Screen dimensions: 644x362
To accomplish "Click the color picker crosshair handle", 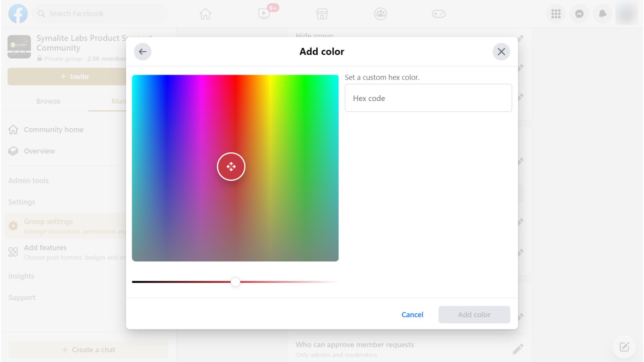I will [231, 167].
